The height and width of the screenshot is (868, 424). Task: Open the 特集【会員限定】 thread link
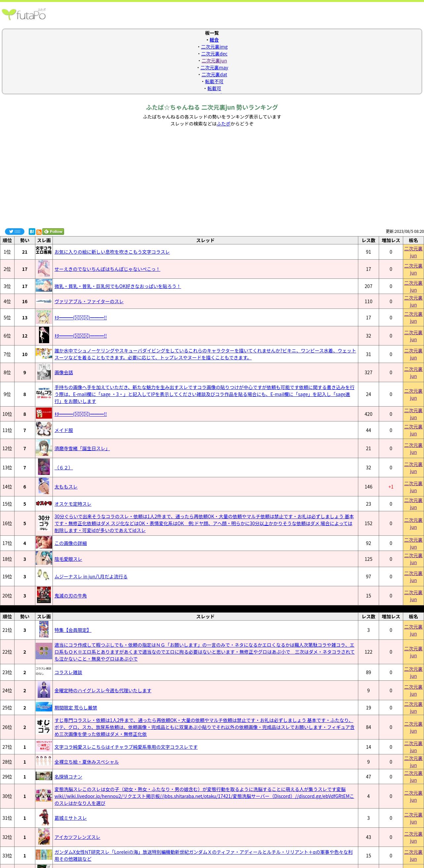tap(73, 630)
